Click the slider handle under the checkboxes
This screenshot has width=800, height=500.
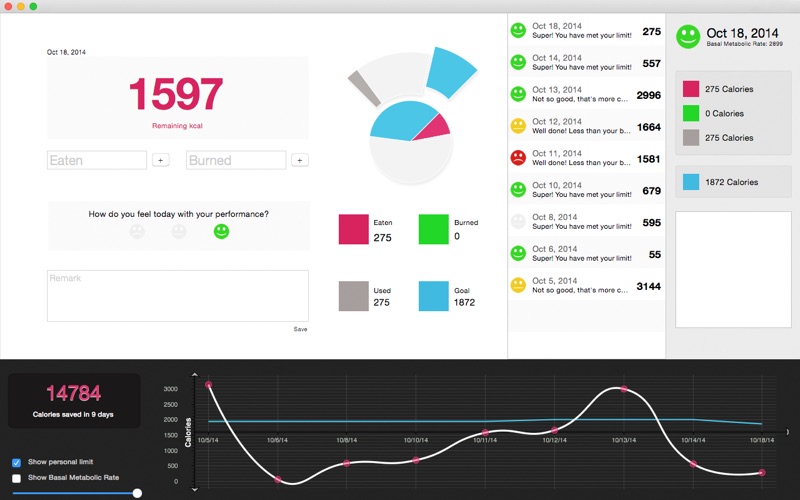[x=137, y=493]
